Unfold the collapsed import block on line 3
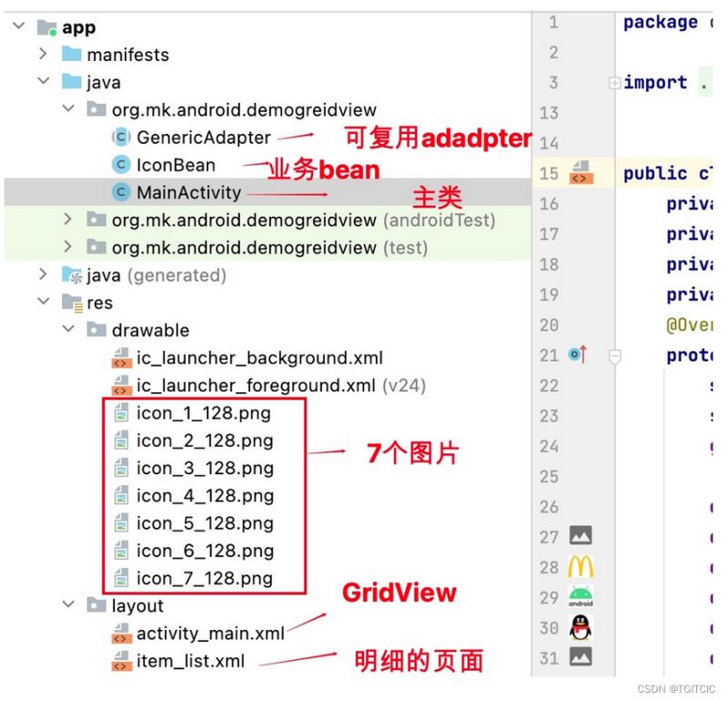This screenshot has height=701, width=728. [615, 83]
